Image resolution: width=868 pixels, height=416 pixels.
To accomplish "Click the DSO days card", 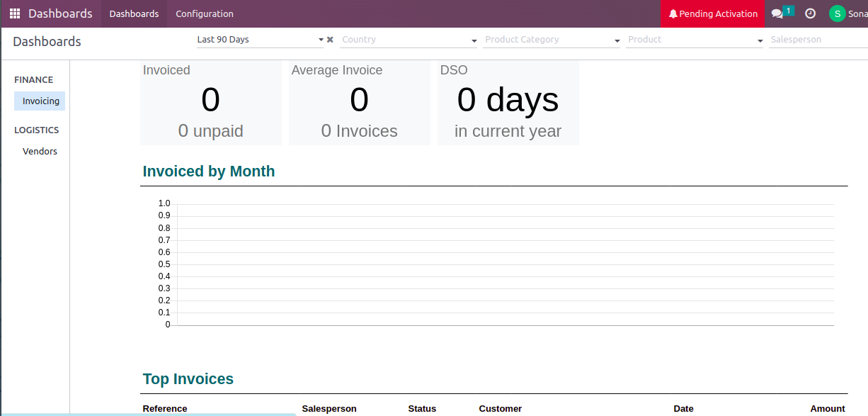I will coord(508,103).
